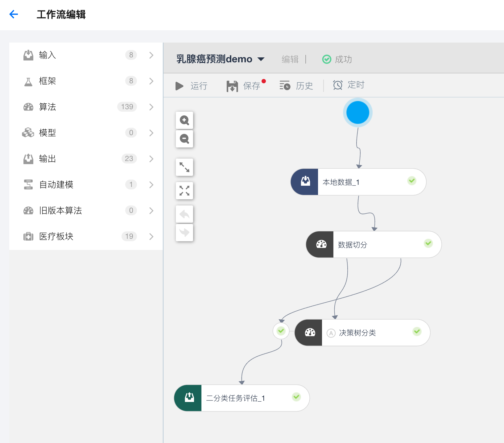
Task: Zoom out on the workflow canvas
Action: coord(184,139)
